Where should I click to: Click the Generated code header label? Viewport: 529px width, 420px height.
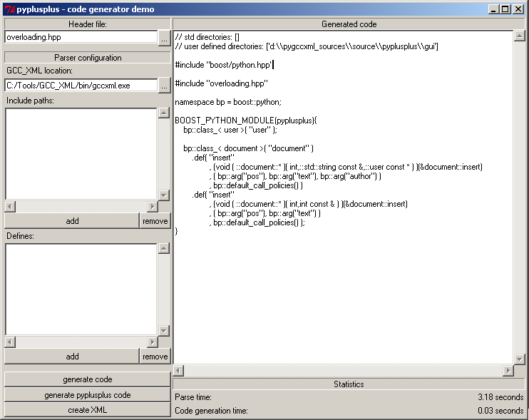click(349, 24)
